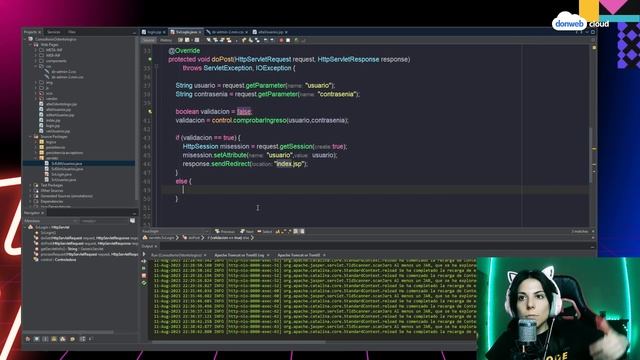Toggle Show Non-Public Members in Navigator footer

click(54, 339)
